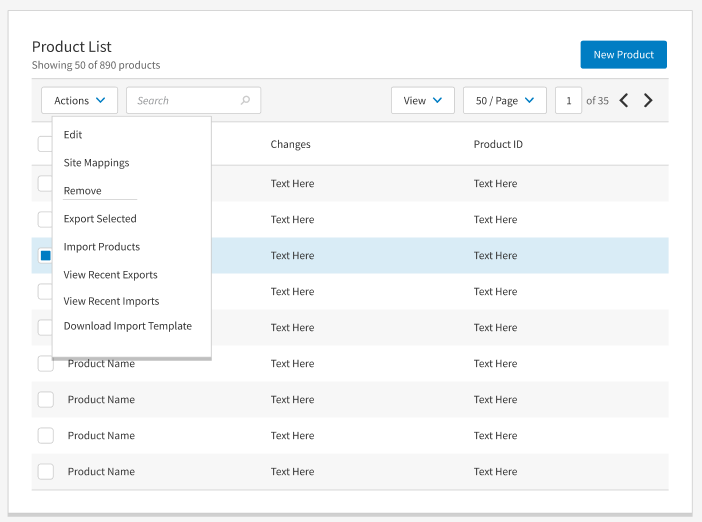Image resolution: width=702 pixels, height=522 pixels.
Task: Choose Remove from Actions menu
Action: [x=83, y=191]
